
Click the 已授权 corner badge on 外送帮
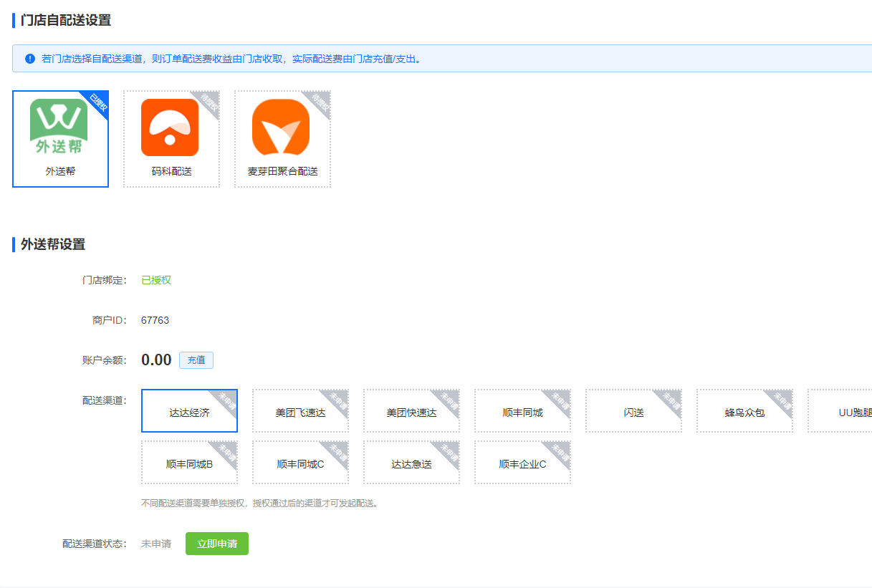click(97, 103)
